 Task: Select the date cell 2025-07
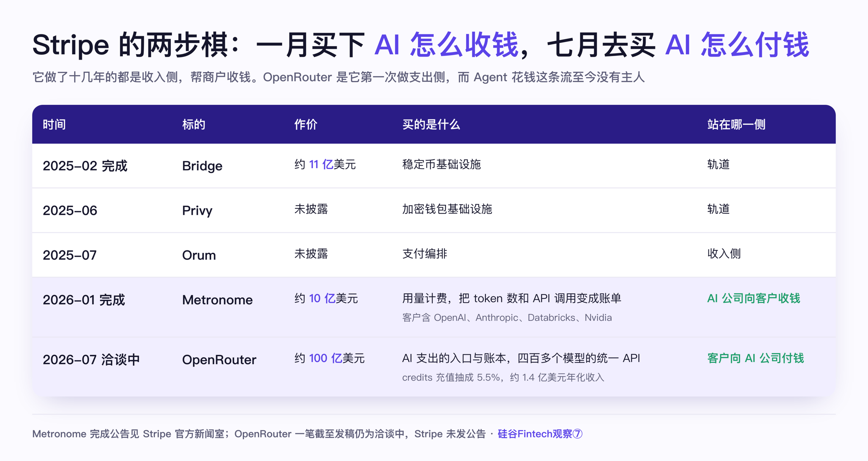(x=70, y=255)
